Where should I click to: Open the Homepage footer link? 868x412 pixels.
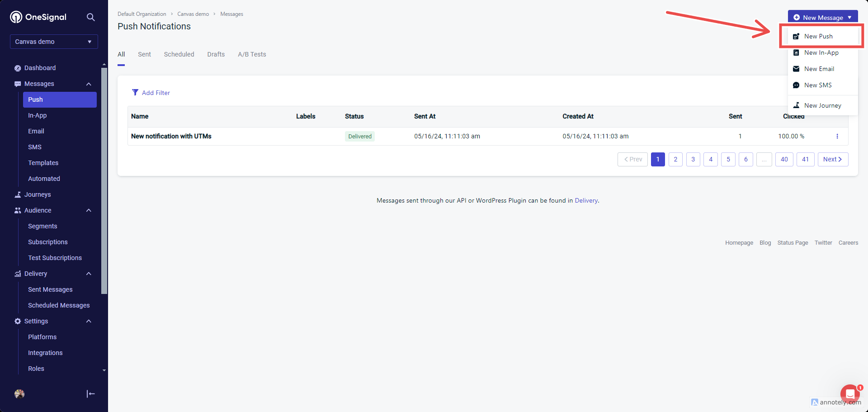click(x=739, y=243)
